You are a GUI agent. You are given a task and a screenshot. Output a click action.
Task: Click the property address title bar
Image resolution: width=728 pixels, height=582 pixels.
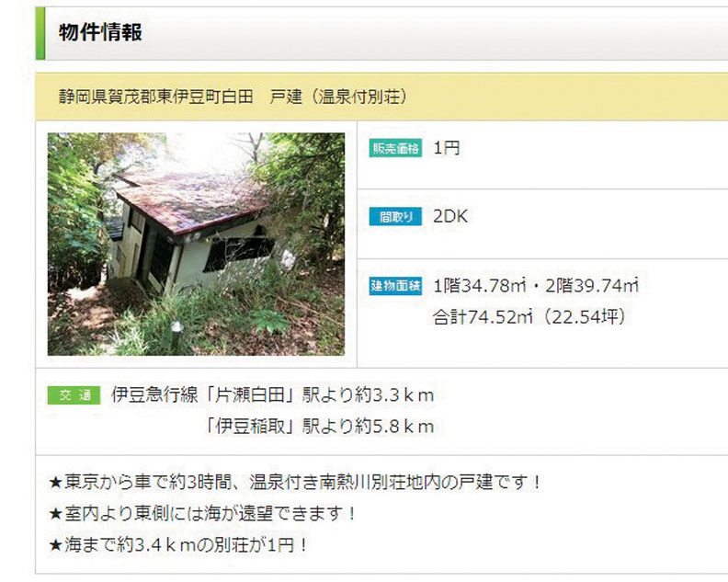(381, 97)
